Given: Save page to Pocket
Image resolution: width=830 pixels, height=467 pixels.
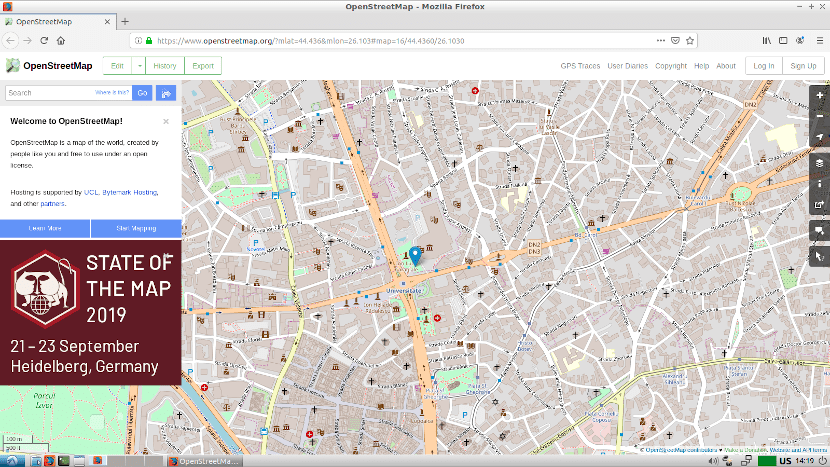Looking at the screenshot, I should [675, 41].
